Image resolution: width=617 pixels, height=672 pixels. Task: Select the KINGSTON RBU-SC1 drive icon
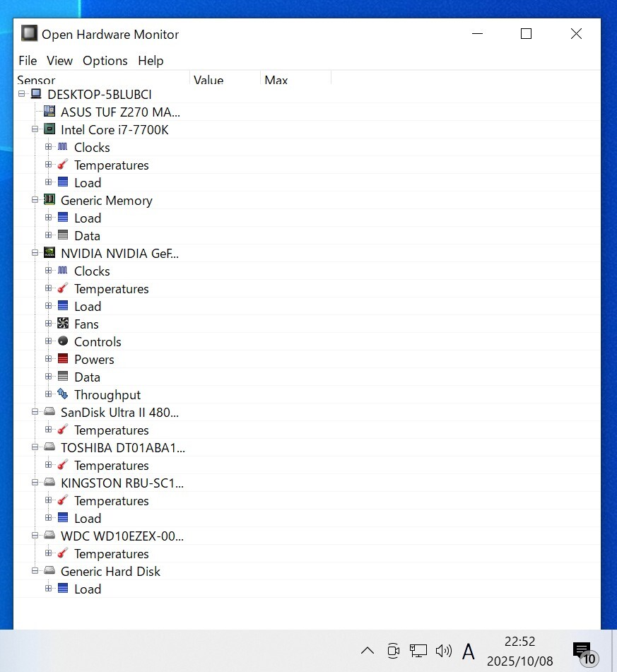(x=49, y=483)
